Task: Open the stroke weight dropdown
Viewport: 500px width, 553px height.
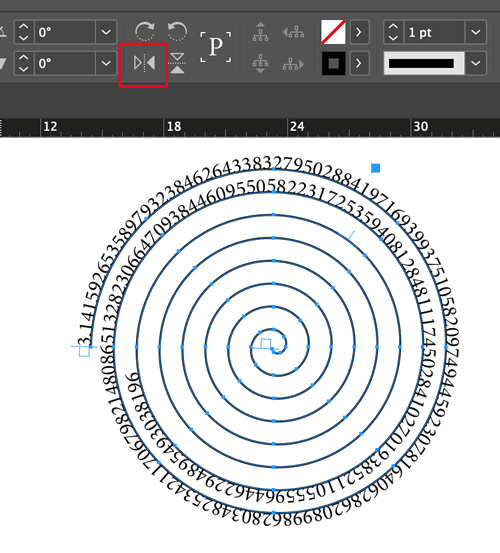Action: coord(476,32)
